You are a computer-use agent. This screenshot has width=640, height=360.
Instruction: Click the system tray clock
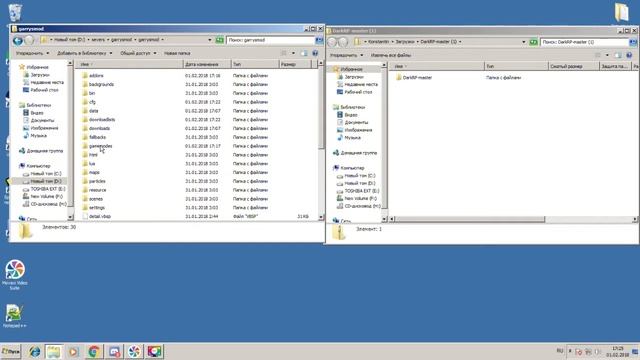pos(618,351)
